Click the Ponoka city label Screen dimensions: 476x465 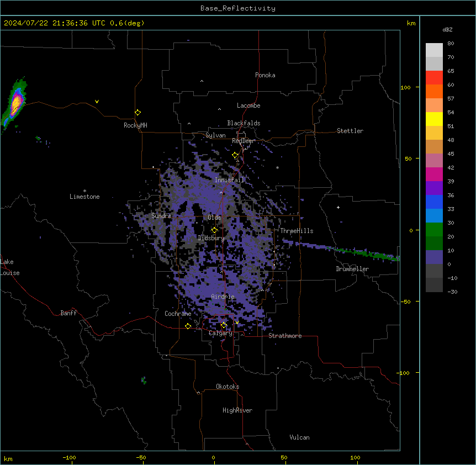pos(265,75)
